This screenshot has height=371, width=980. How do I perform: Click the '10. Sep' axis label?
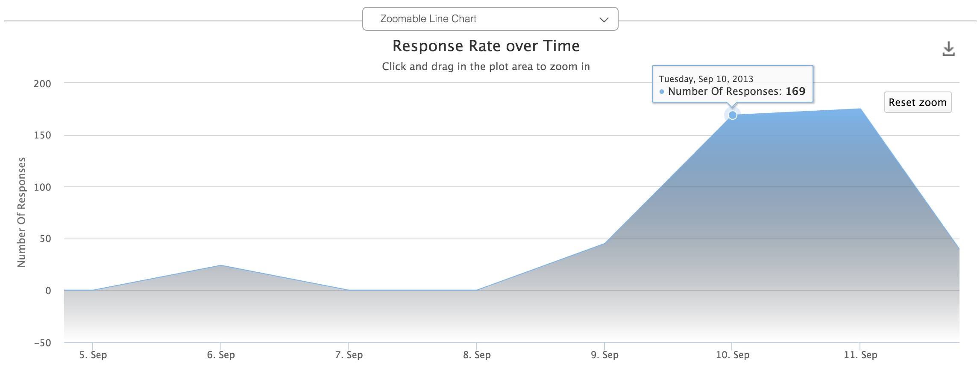[x=733, y=355]
